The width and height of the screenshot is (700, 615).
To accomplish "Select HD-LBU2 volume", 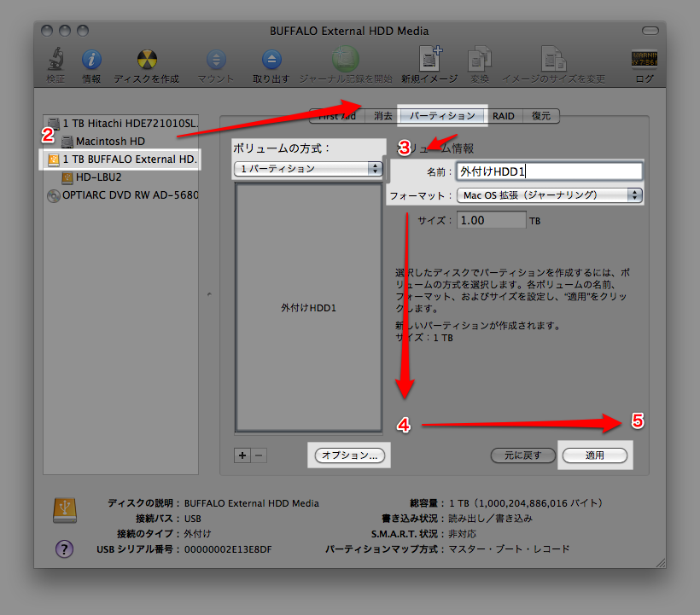I will [x=121, y=177].
